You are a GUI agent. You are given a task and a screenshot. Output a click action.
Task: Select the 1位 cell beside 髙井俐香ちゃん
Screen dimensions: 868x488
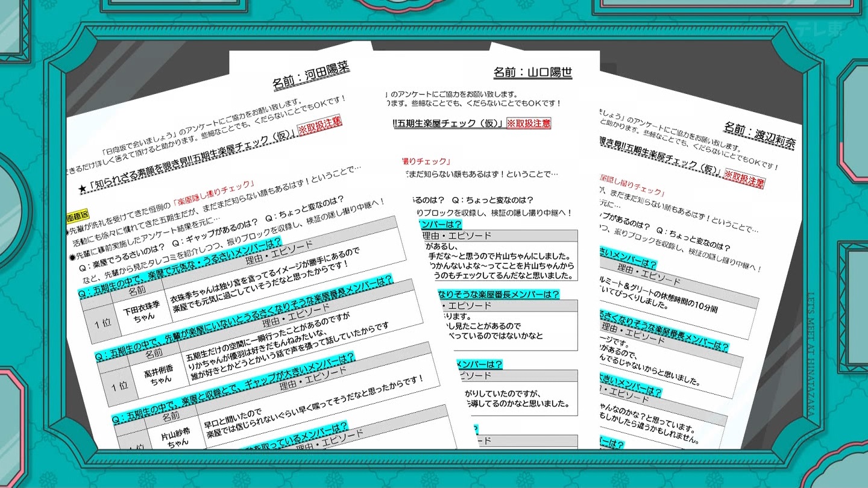pos(119,383)
